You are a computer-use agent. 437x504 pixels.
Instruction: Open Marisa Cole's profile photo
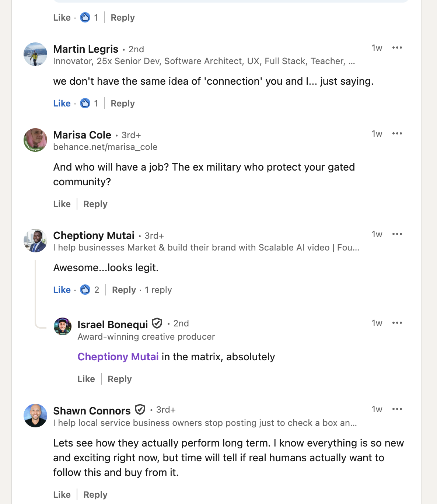(35, 140)
